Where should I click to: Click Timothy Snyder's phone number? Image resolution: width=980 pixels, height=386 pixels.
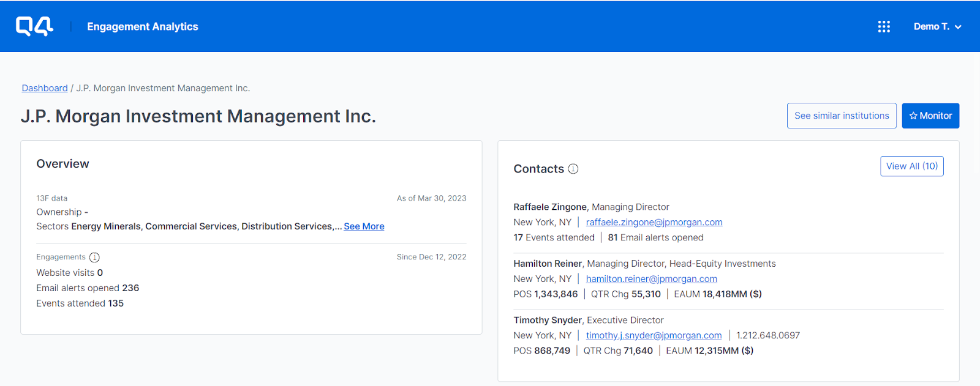[768, 335]
